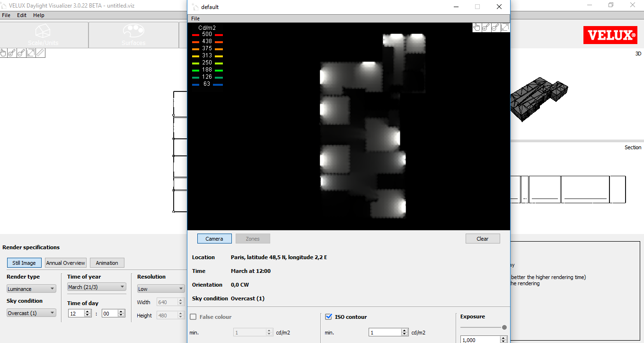Click the Zones button
The height and width of the screenshot is (343, 644).
coord(253,239)
